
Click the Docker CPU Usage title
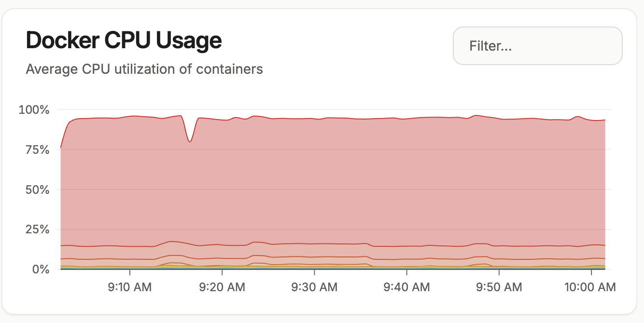pyautogui.click(x=124, y=40)
